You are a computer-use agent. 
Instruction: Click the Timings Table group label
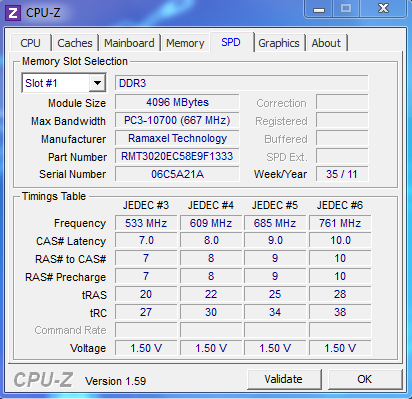(x=54, y=196)
